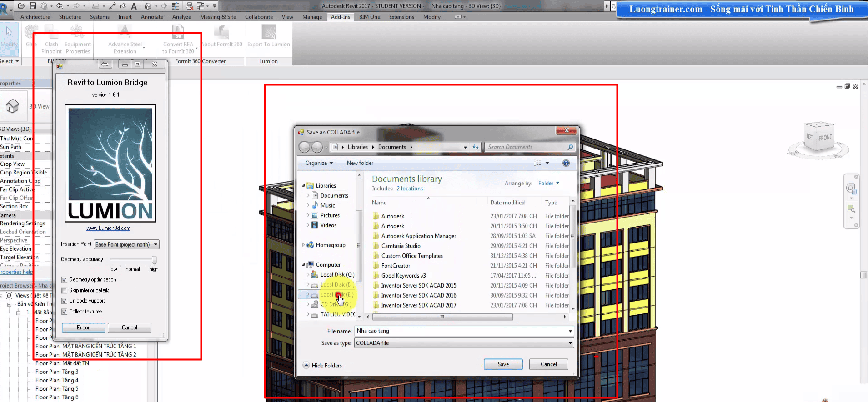Click the Redo arrow icon
The height and width of the screenshot is (402, 868).
[x=76, y=6]
